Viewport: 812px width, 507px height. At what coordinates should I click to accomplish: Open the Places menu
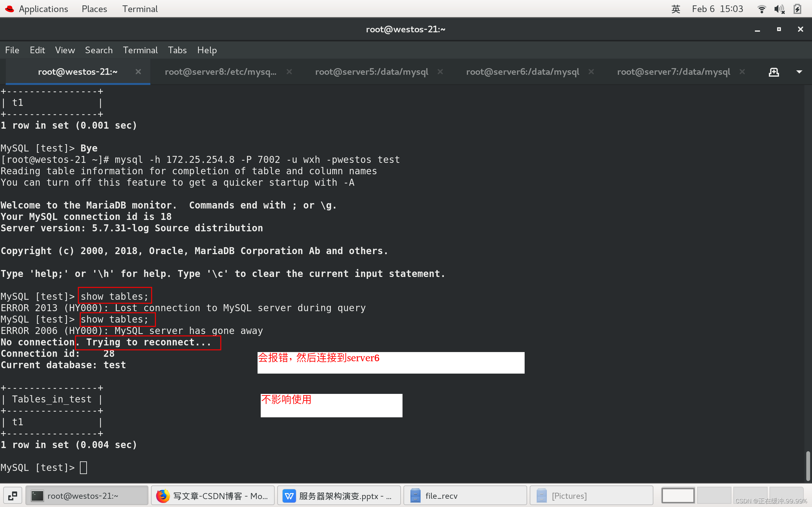(x=94, y=9)
